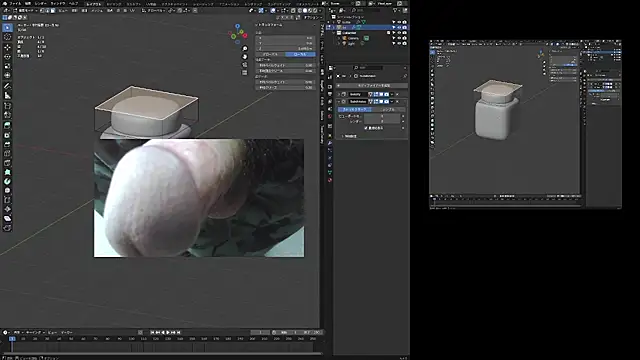Select Catmull-Clark subdivision type button

(x=354, y=109)
